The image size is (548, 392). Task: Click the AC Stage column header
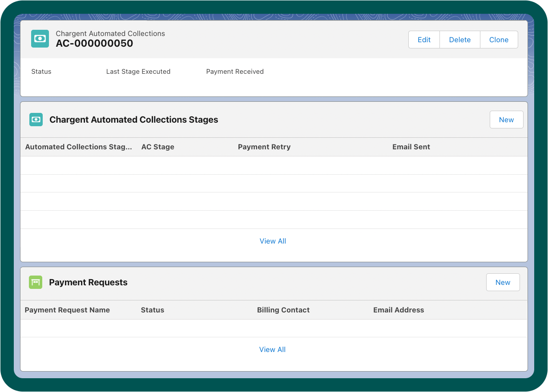(x=158, y=147)
